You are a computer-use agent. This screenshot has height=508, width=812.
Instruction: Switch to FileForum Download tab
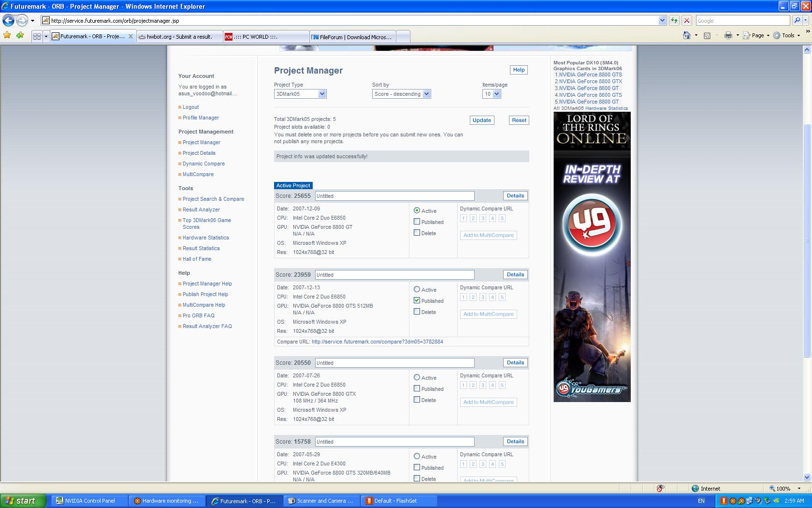pyautogui.click(x=353, y=37)
